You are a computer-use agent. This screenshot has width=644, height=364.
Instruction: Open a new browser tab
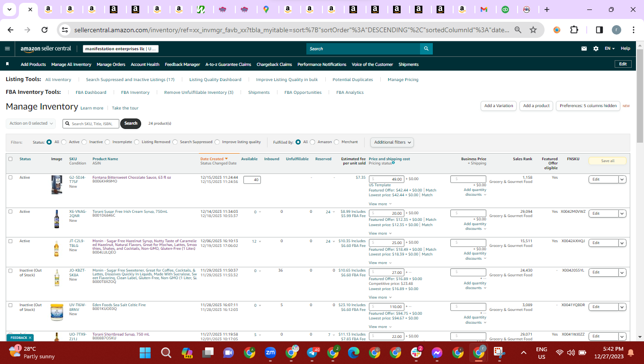[x=547, y=9]
